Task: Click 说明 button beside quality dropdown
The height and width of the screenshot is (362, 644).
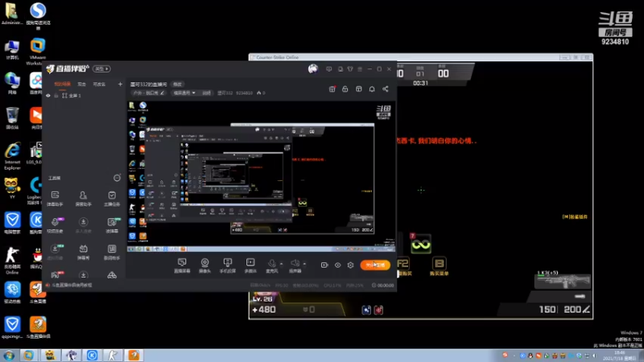Action: (x=206, y=93)
